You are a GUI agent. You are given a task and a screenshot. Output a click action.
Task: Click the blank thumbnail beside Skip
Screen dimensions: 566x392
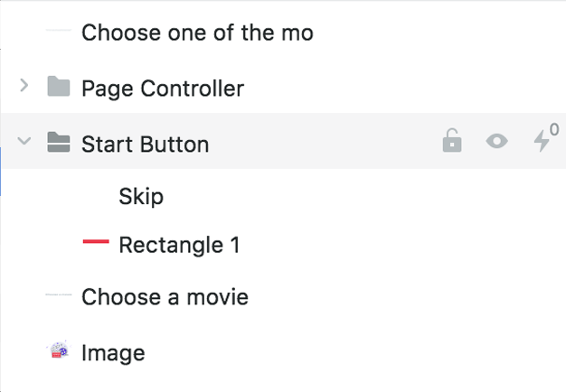[x=96, y=197]
